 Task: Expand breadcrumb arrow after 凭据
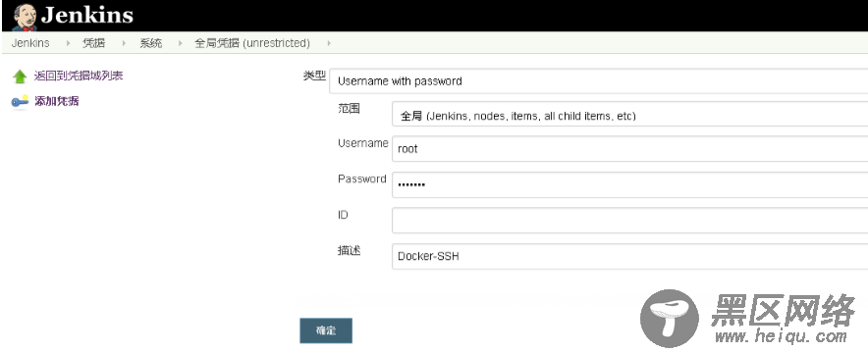(124, 43)
